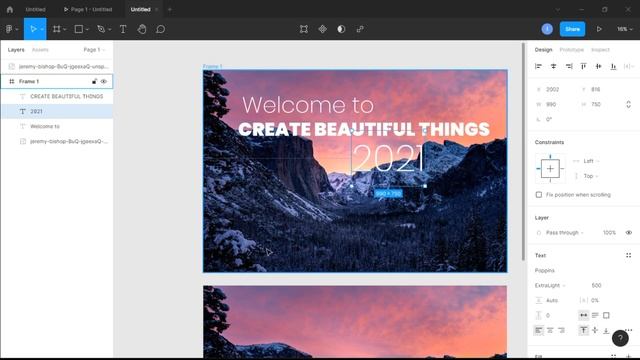Toggle constrain proportions control
Image resolution: width=640 pixels, height=360 pixels.
(629, 104)
